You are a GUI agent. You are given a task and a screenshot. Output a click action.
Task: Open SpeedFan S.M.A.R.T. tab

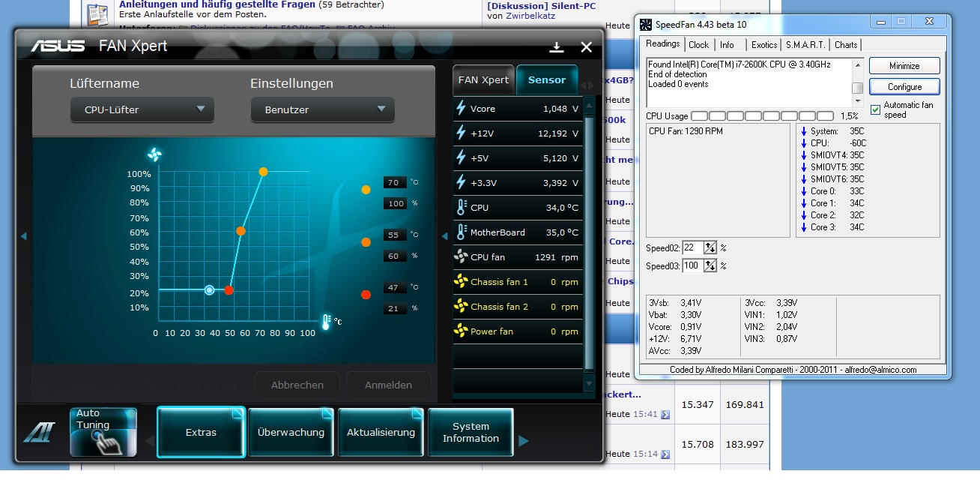tap(805, 45)
